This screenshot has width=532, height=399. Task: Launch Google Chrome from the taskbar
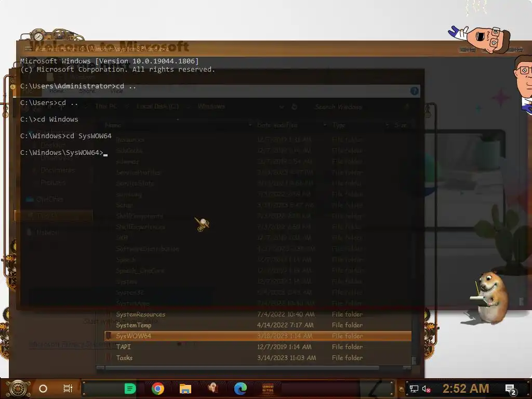[158, 389]
